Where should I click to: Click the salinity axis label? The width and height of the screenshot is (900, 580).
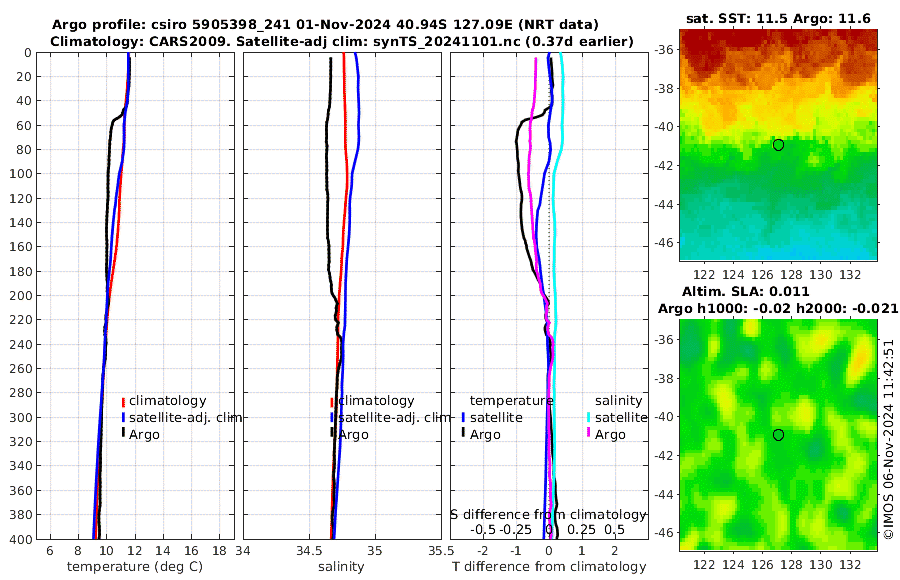pos(341,567)
